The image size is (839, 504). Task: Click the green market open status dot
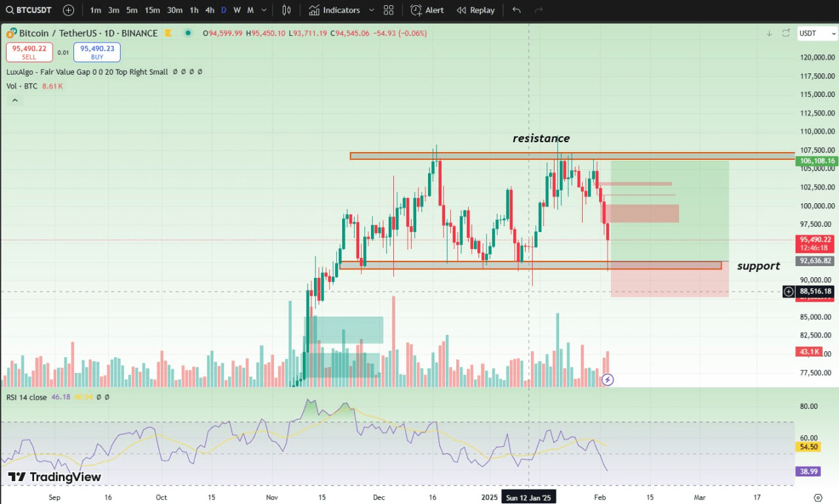point(188,33)
